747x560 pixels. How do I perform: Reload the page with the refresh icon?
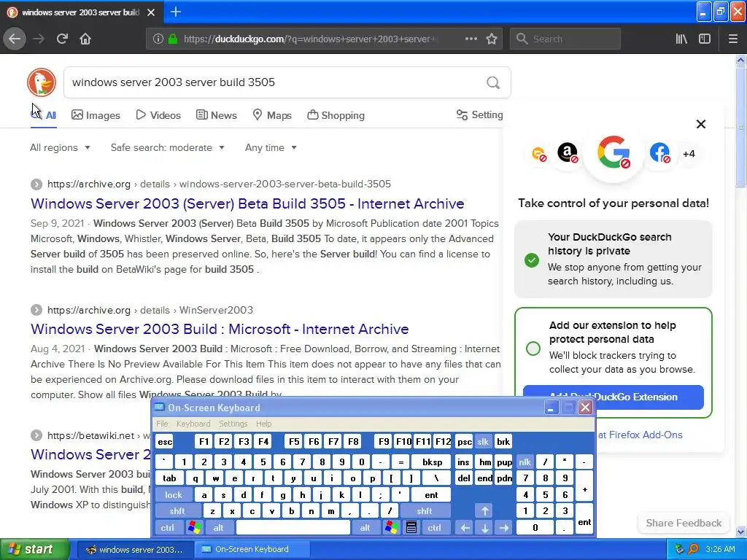pos(62,39)
